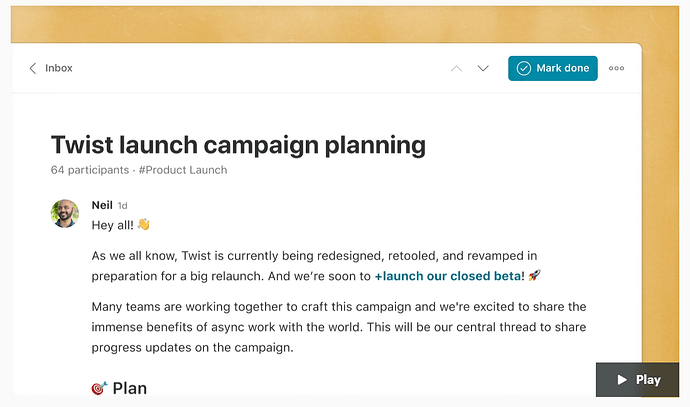690x407 pixels.
Task: Click the Twist launch campaign planning title
Action: point(238,145)
